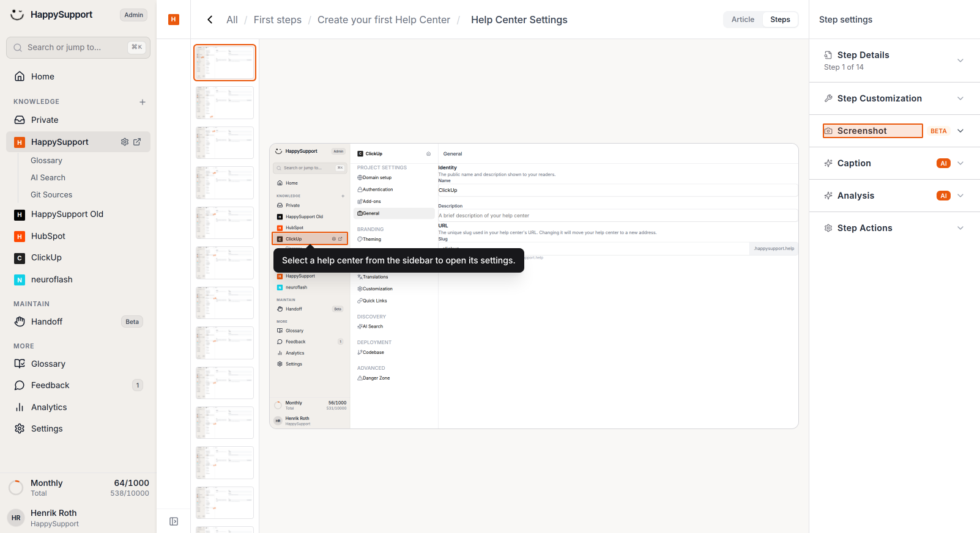Click the HubSpot orange icon
The width and height of the screenshot is (980, 533).
tap(20, 237)
